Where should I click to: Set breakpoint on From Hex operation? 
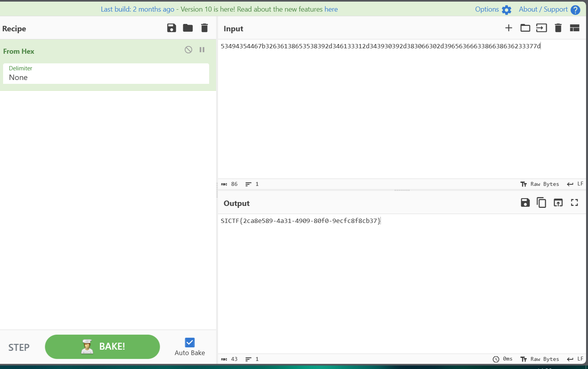point(202,50)
